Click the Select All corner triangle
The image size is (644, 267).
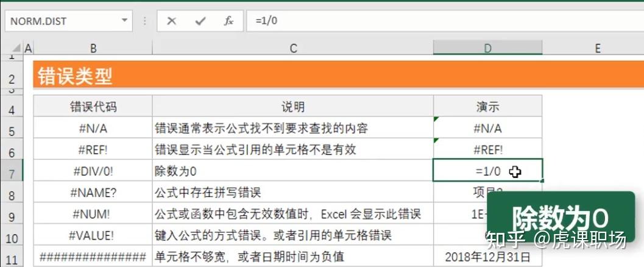tap(17, 49)
